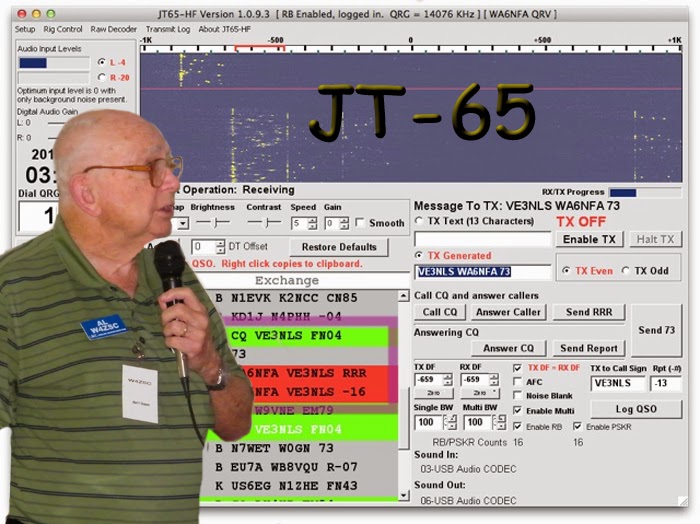Select the L -4 audio input channel
The height and width of the screenshot is (524, 700).
(102, 62)
